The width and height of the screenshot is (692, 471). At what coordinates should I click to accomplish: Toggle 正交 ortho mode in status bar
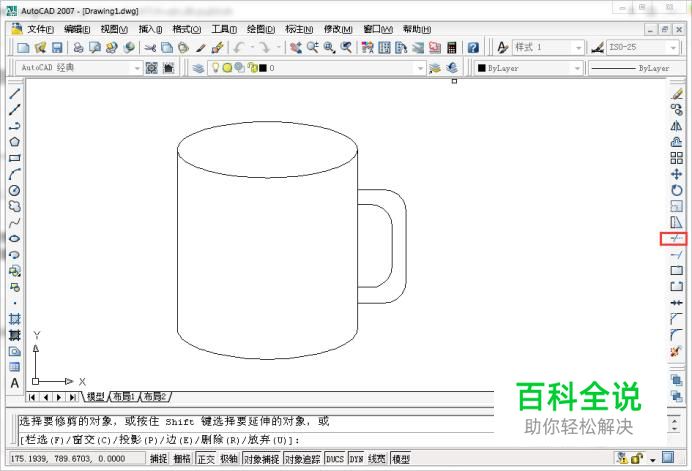(x=206, y=459)
